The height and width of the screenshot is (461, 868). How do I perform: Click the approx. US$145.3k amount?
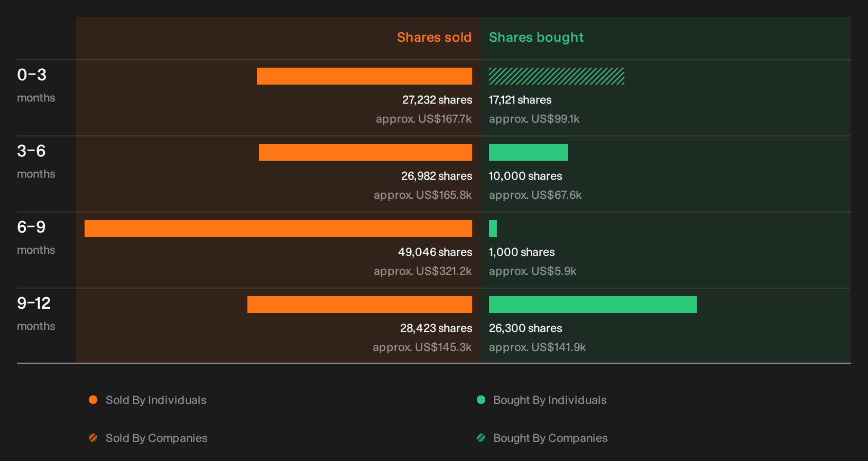click(422, 347)
